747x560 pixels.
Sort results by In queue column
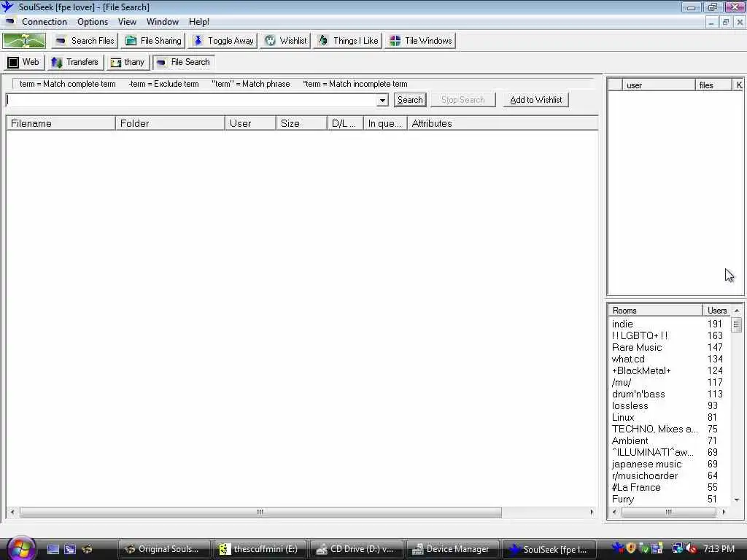pyautogui.click(x=385, y=123)
